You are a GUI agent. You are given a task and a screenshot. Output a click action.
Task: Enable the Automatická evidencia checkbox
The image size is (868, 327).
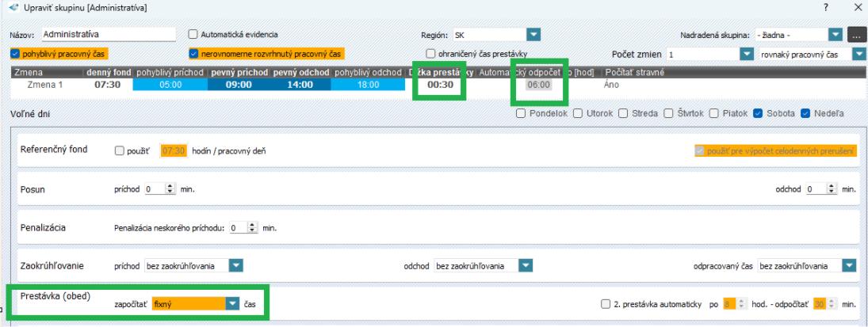pyautogui.click(x=193, y=35)
